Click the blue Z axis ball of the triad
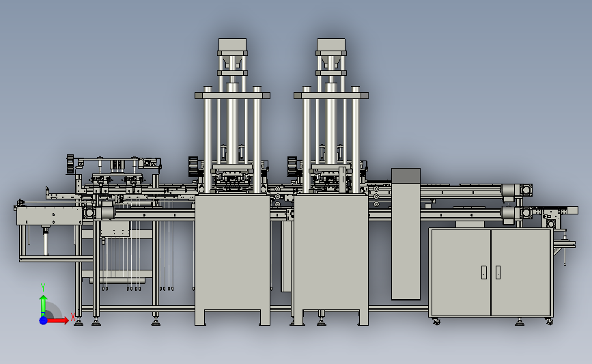 (43, 320)
